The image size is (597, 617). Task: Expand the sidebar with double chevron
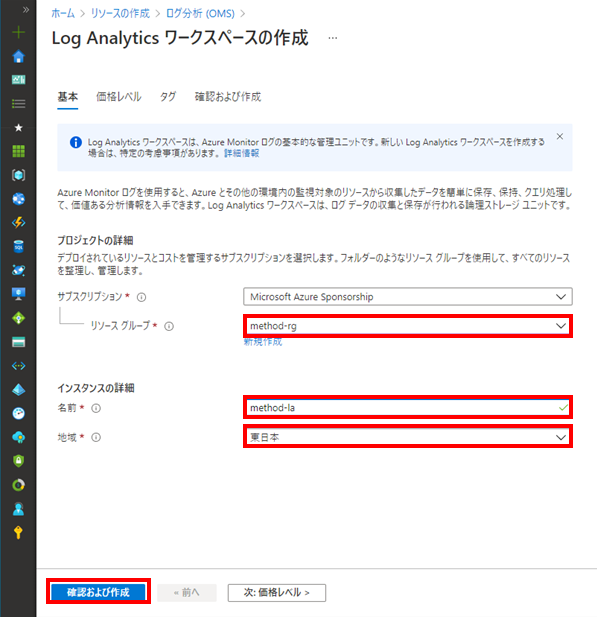coord(26,10)
